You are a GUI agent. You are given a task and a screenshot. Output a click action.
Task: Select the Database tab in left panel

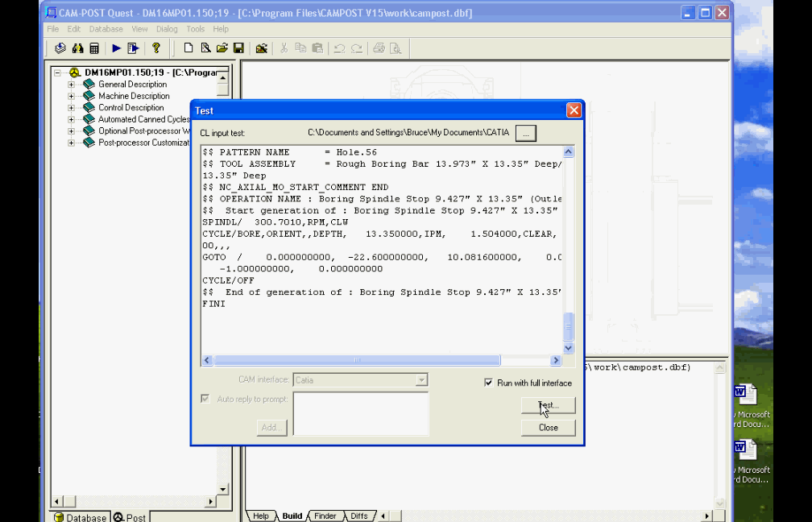click(81, 517)
